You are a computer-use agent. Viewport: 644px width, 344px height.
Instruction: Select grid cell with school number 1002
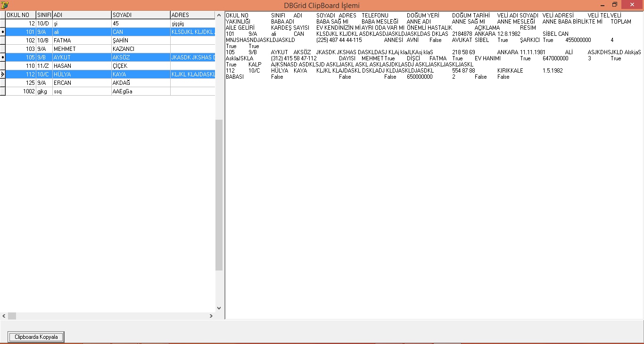(x=21, y=91)
